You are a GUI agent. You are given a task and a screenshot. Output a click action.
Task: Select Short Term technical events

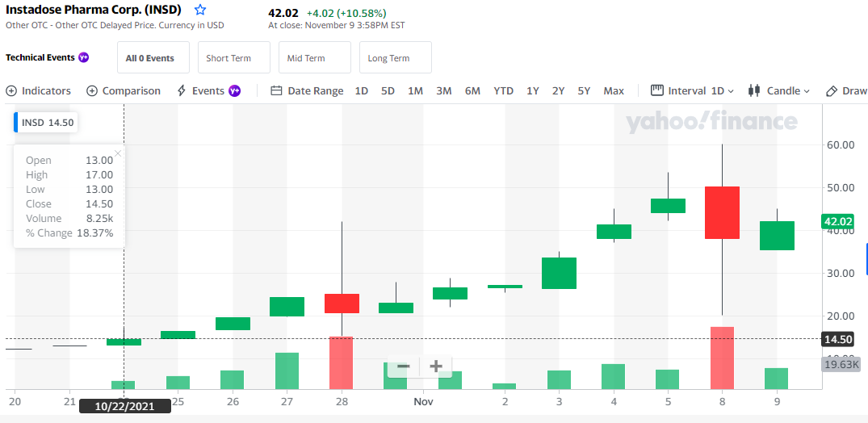point(234,57)
